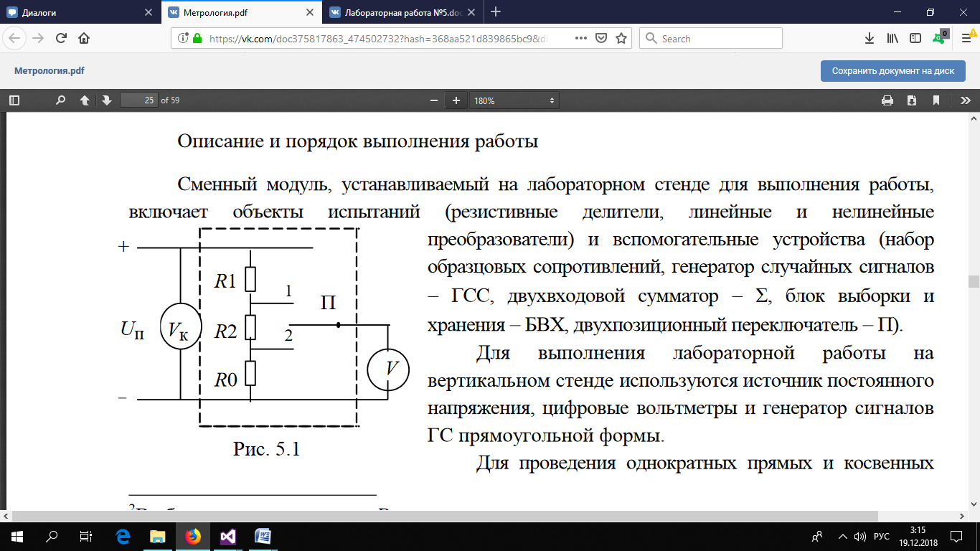
Task: Go to next PDF page
Action: point(107,100)
